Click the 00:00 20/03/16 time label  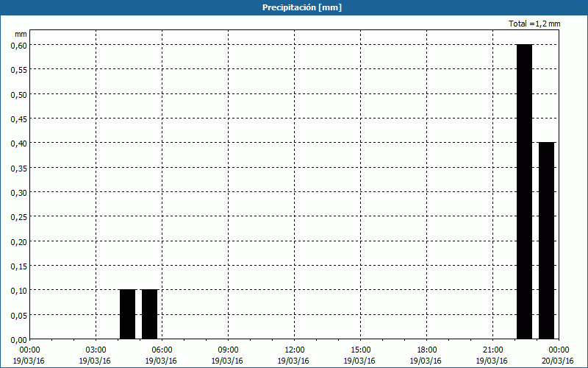558,355
